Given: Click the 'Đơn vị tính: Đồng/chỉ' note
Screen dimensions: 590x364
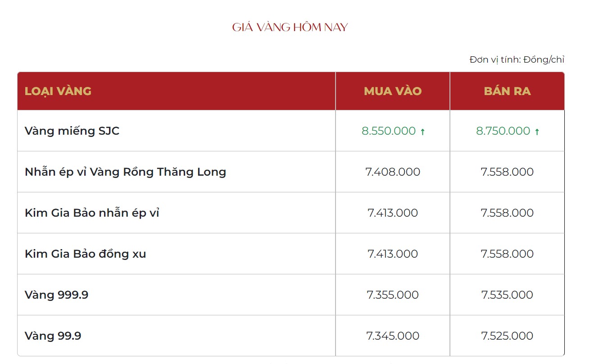Looking at the screenshot, I should point(517,59).
